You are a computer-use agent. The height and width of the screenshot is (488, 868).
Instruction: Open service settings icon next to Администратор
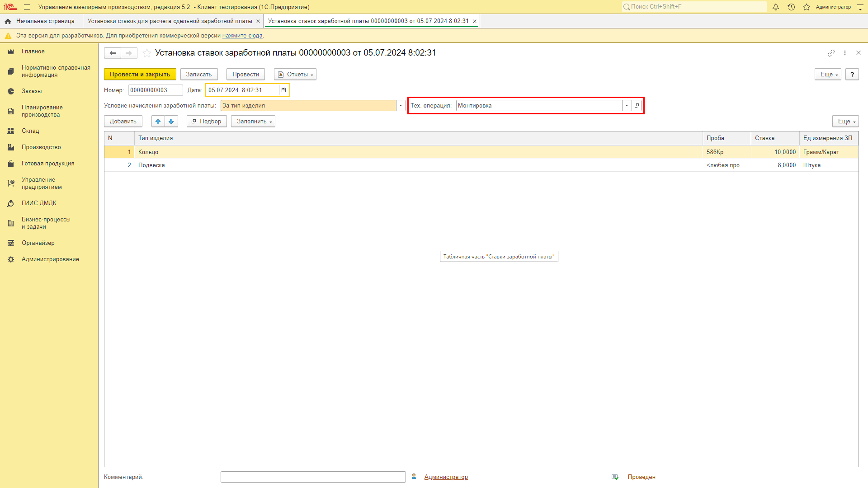coord(860,7)
